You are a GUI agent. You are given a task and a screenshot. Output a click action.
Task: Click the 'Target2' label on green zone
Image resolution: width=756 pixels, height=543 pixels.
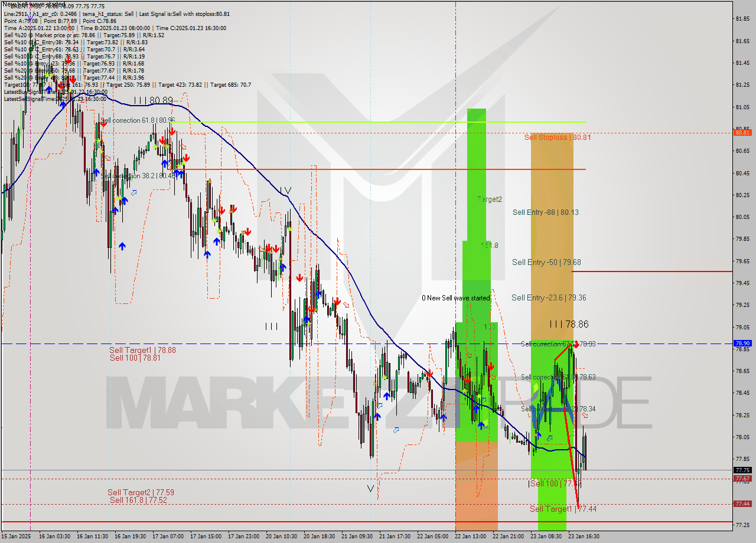tap(490, 199)
